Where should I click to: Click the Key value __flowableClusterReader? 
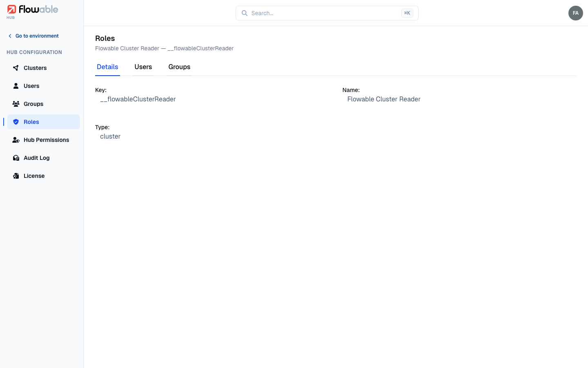[138, 99]
